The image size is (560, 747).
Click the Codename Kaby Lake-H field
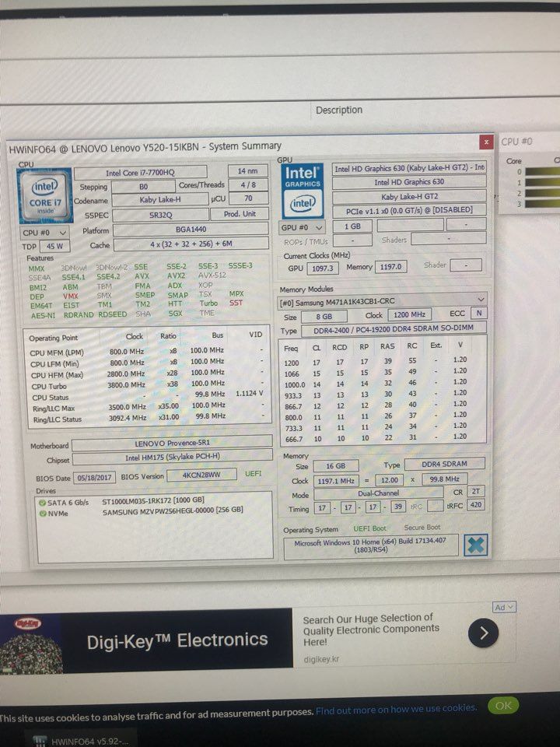click(x=160, y=200)
